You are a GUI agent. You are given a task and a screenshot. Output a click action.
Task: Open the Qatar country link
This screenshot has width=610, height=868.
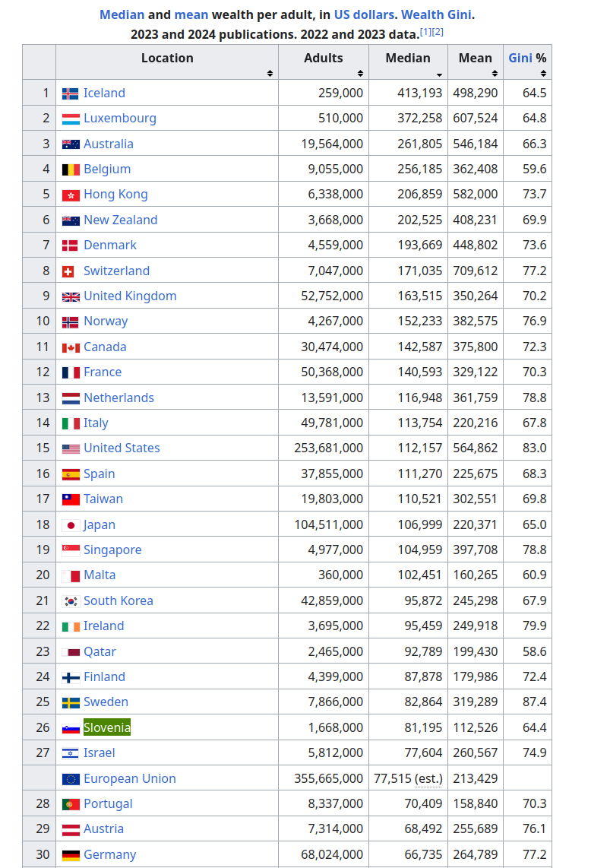point(100,651)
